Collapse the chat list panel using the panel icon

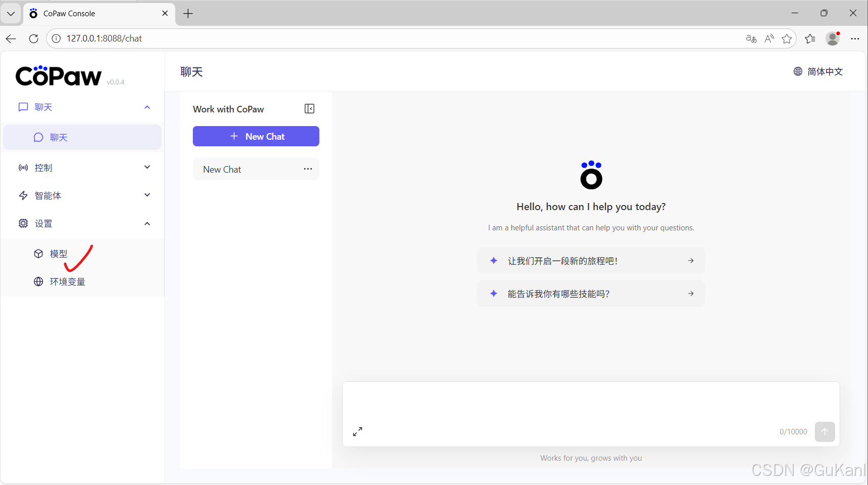309,108
